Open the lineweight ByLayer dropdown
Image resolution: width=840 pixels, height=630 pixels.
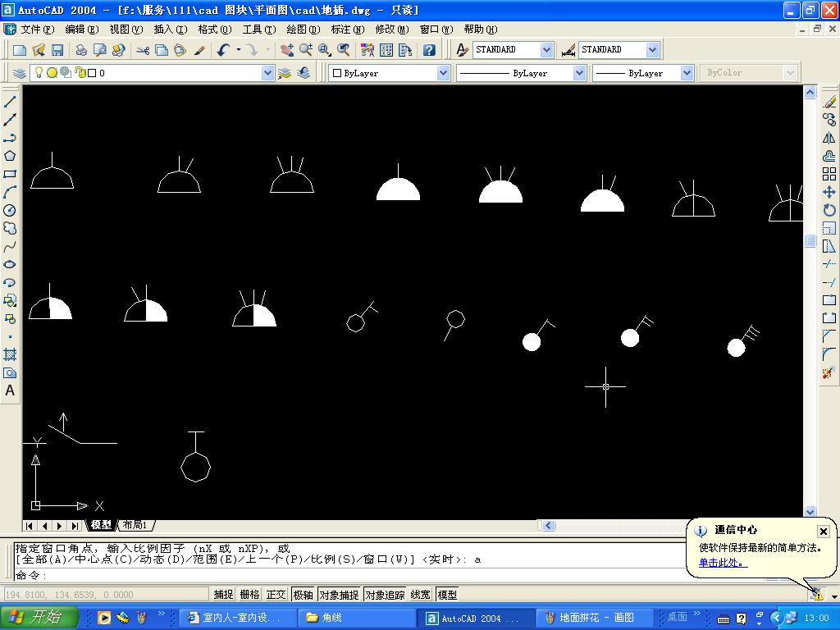coord(687,73)
